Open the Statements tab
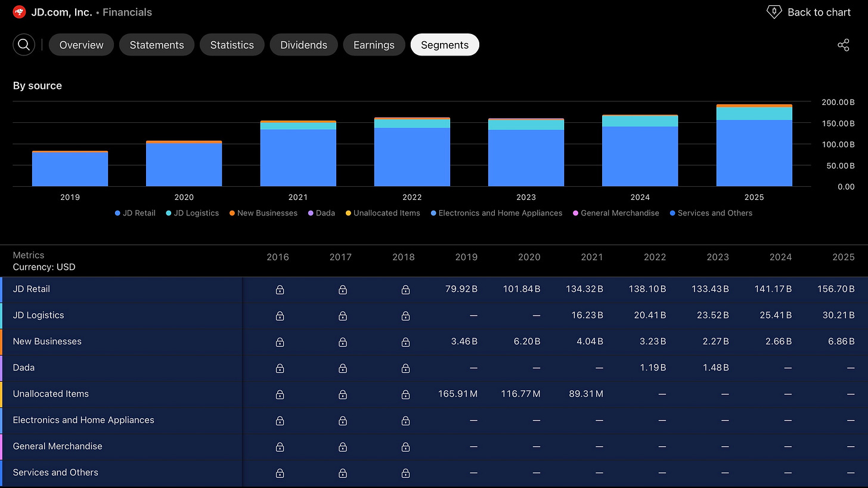 coord(157,45)
